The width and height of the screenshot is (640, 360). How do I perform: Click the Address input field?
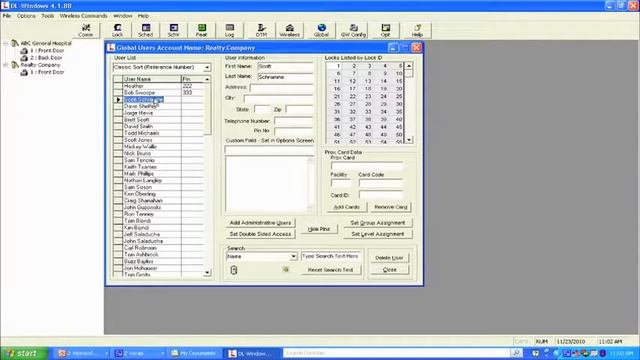pos(282,87)
